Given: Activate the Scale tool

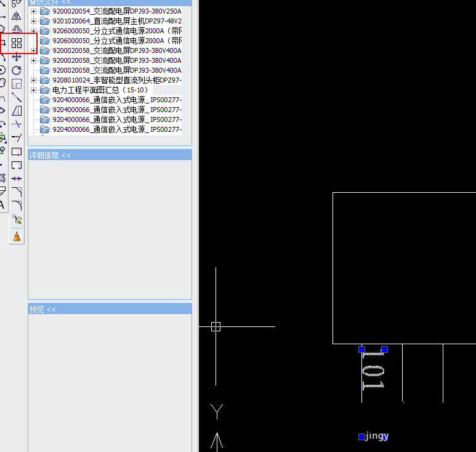Looking at the screenshot, I should click(x=17, y=84).
